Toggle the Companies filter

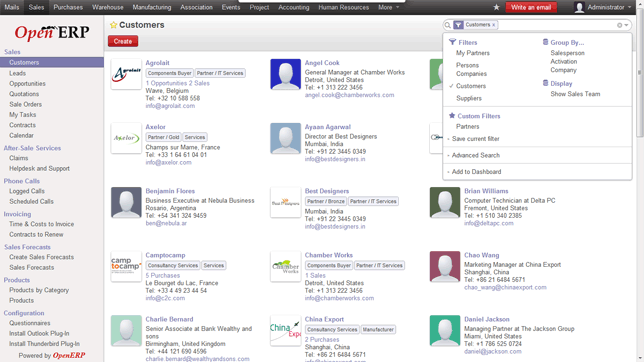tap(471, 74)
